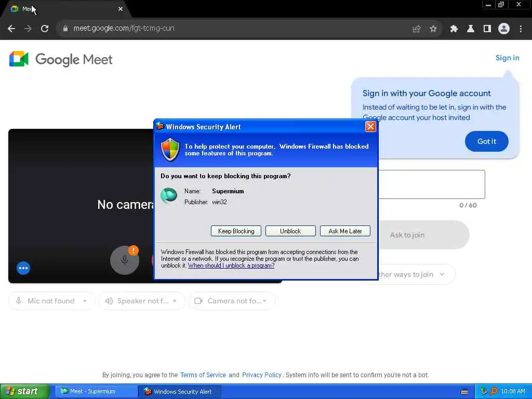The height and width of the screenshot is (399, 532).
Task: Choose Ask Me Later
Action: click(345, 231)
